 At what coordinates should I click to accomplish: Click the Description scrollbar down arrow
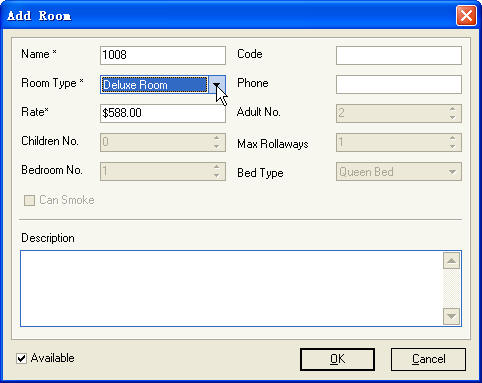point(452,316)
